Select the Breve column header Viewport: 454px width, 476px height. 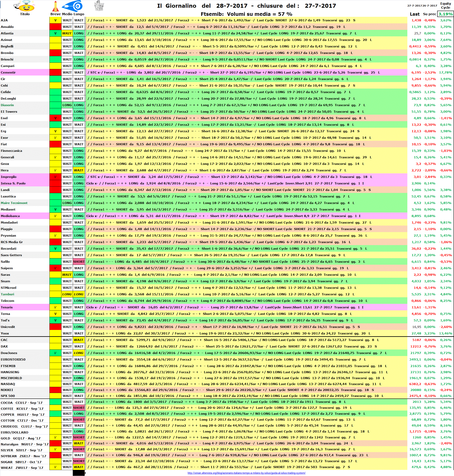(x=55, y=14)
